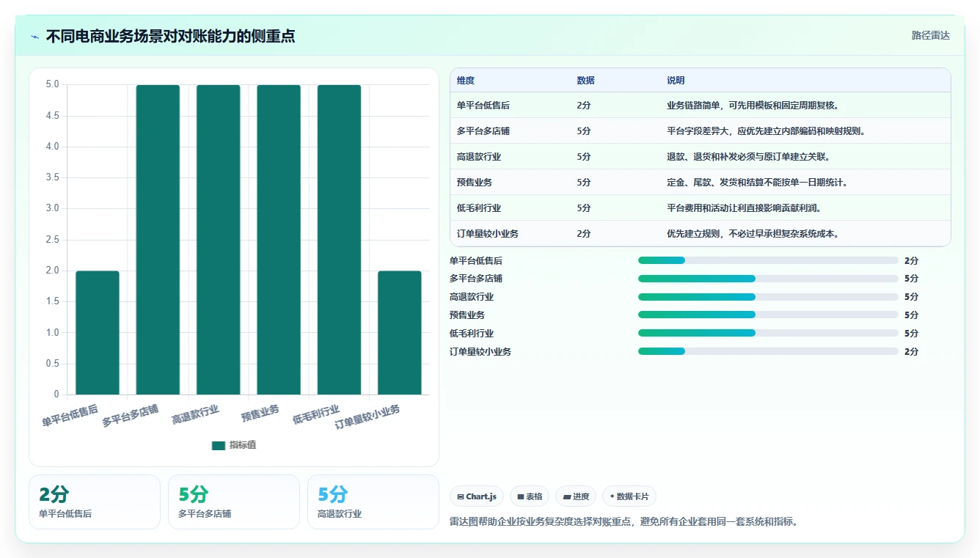Click the 数据 column header
980x558 pixels.
click(x=585, y=81)
